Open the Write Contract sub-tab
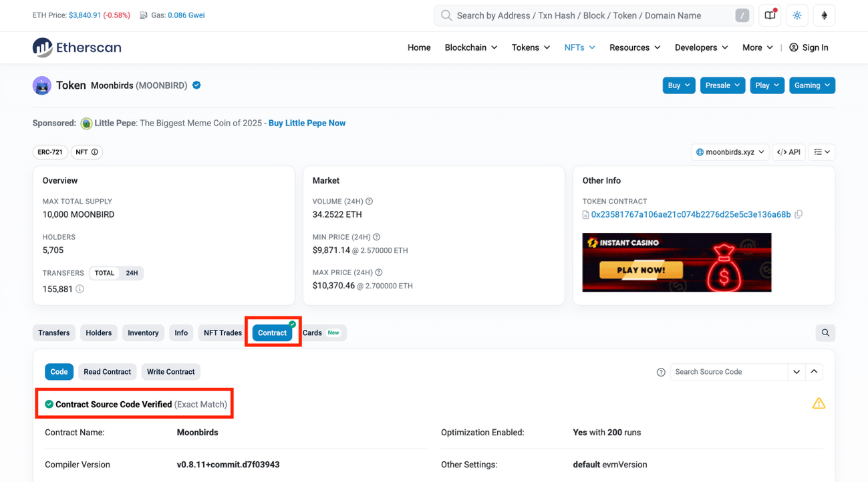The image size is (868, 482). click(x=170, y=372)
